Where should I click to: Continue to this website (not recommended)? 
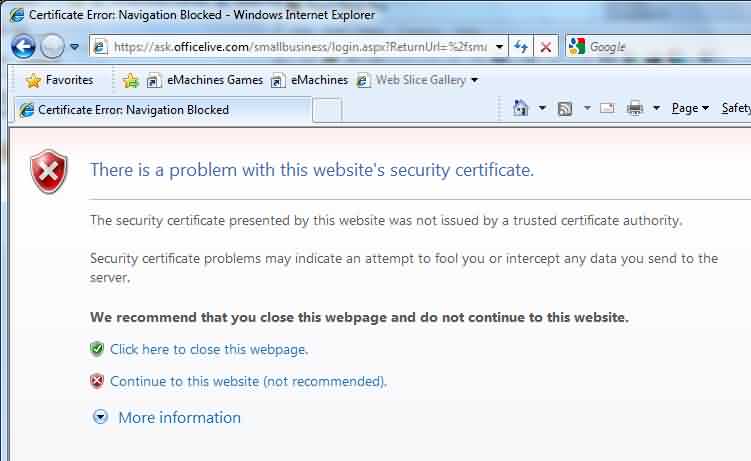(x=248, y=382)
